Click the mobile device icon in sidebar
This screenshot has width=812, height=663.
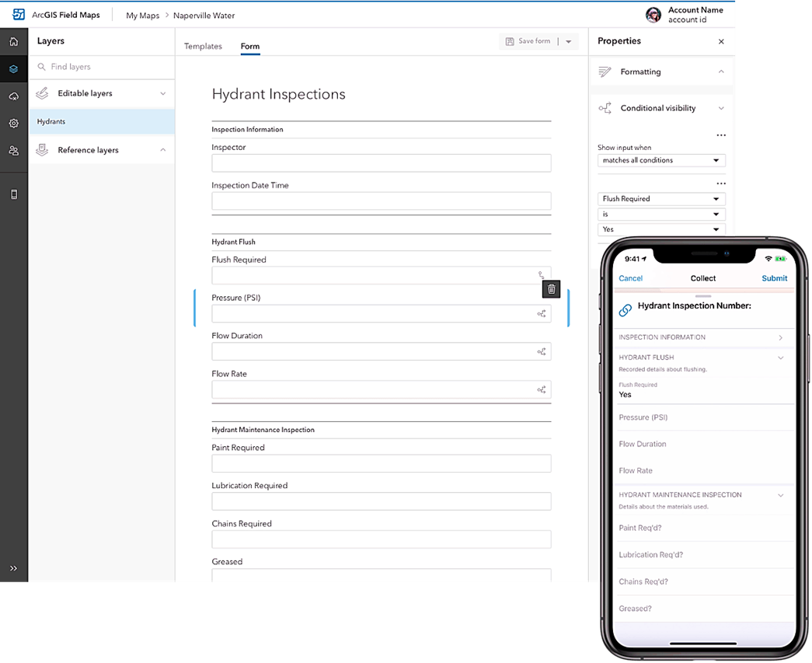13,194
